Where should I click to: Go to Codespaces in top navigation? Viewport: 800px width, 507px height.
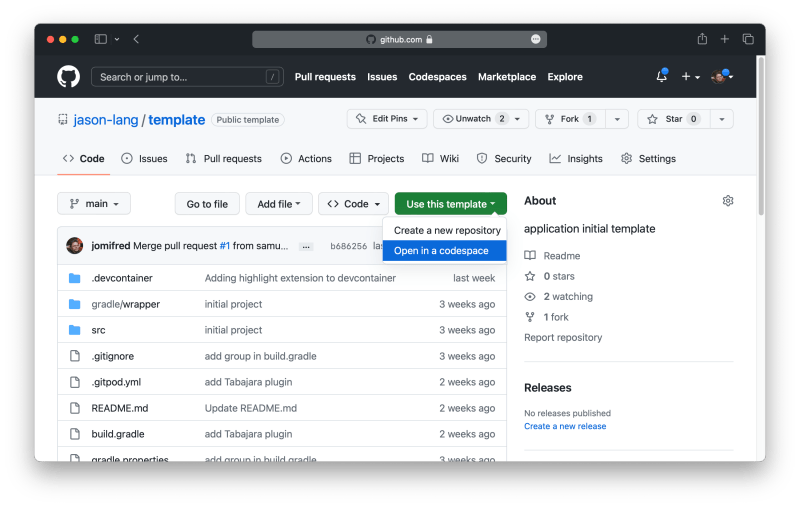pyautogui.click(x=437, y=77)
